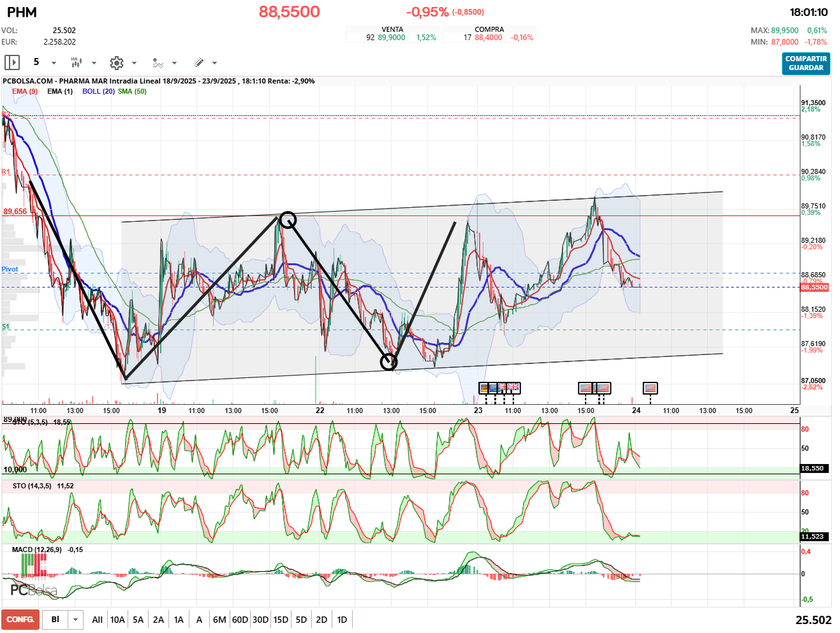Click the German flag event marker
This screenshot has height=633, width=840.
(486, 388)
